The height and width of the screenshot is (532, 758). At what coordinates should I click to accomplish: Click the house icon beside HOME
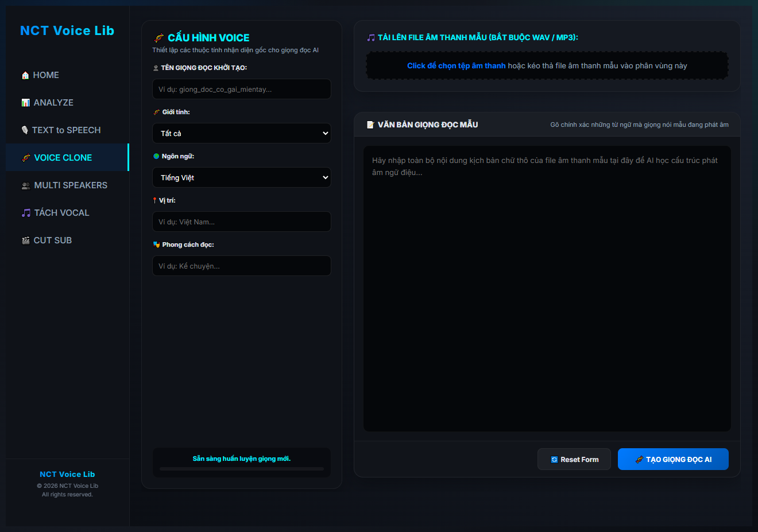click(25, 75)
